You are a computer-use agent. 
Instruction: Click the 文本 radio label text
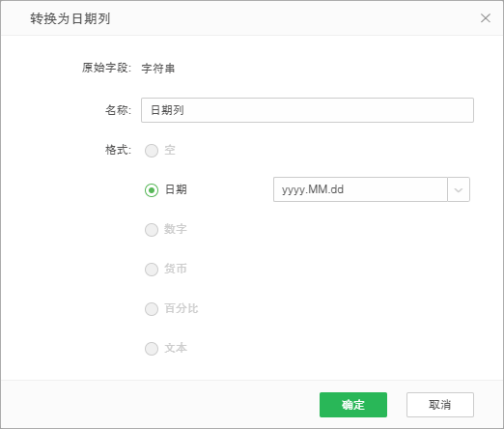tap(176, 348)
